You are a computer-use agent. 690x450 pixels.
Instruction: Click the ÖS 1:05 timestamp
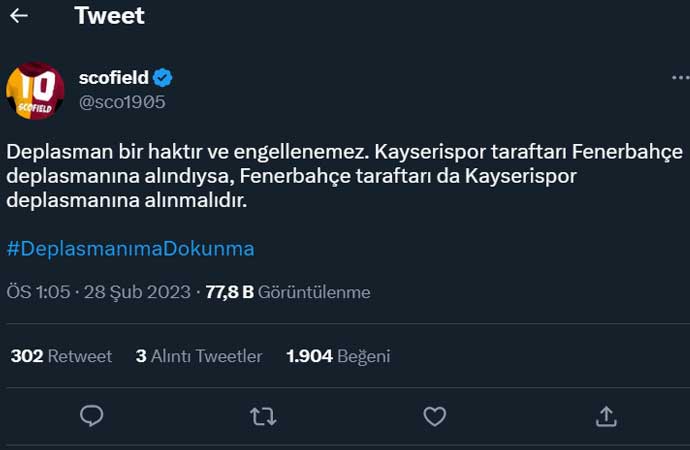click(x=38, y=292)
